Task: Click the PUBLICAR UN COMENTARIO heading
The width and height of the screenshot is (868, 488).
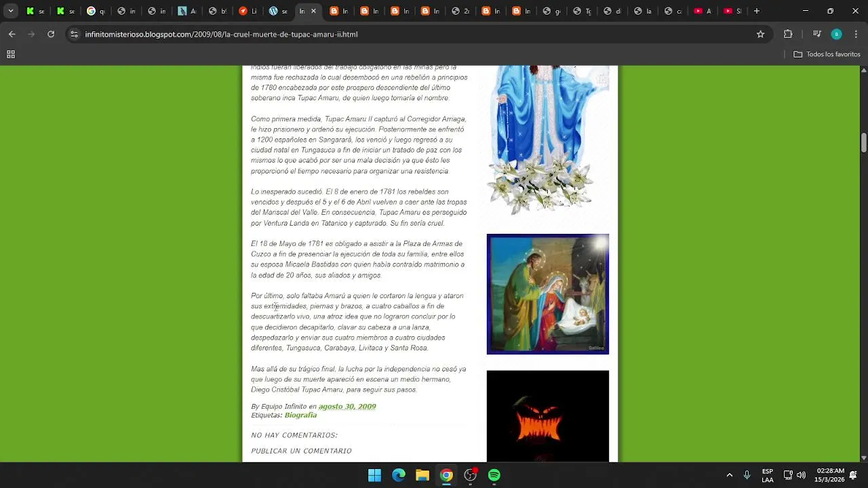Action: (301, 451)
